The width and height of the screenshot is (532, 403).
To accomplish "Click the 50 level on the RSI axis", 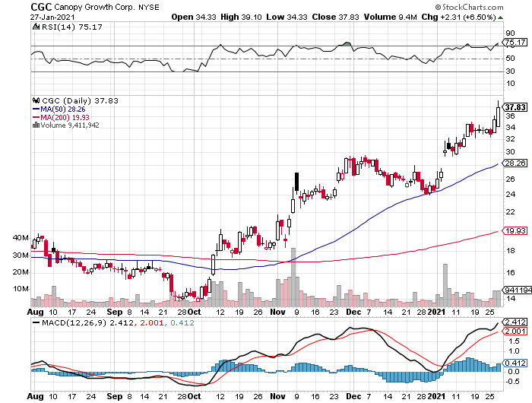I will click(x=510, y=58).
